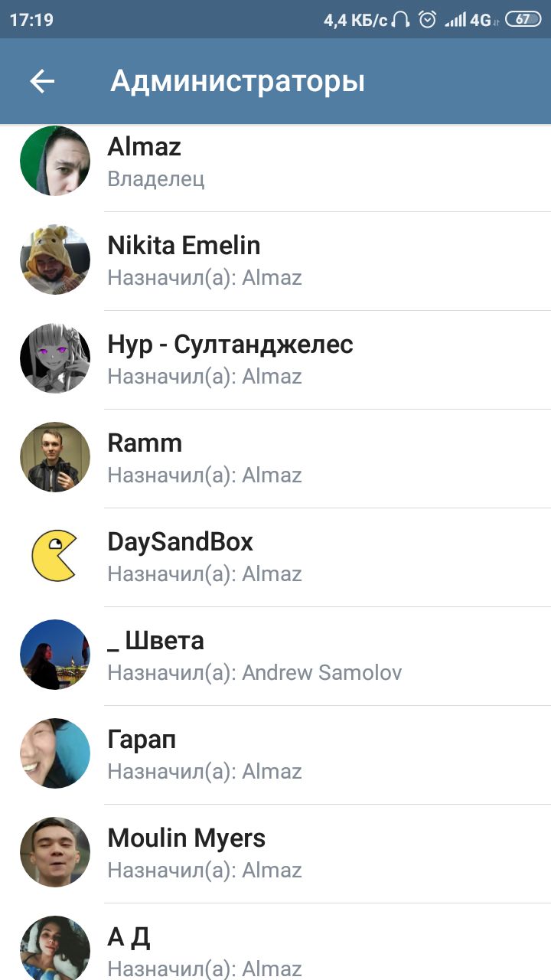551x980 pixels.
Task: Open Нур - Султанджелес admin entry
Action: click(x=275, y=360)
